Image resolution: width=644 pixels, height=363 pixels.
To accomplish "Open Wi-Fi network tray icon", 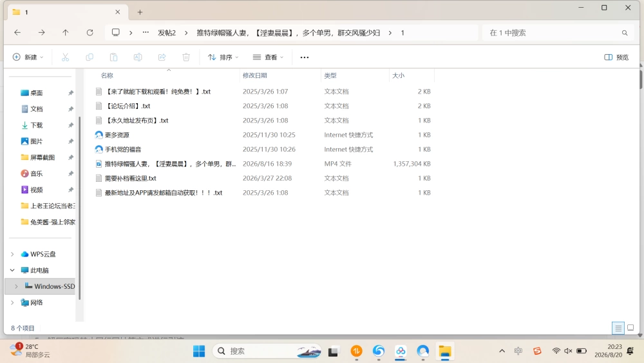I will (556, 351).
